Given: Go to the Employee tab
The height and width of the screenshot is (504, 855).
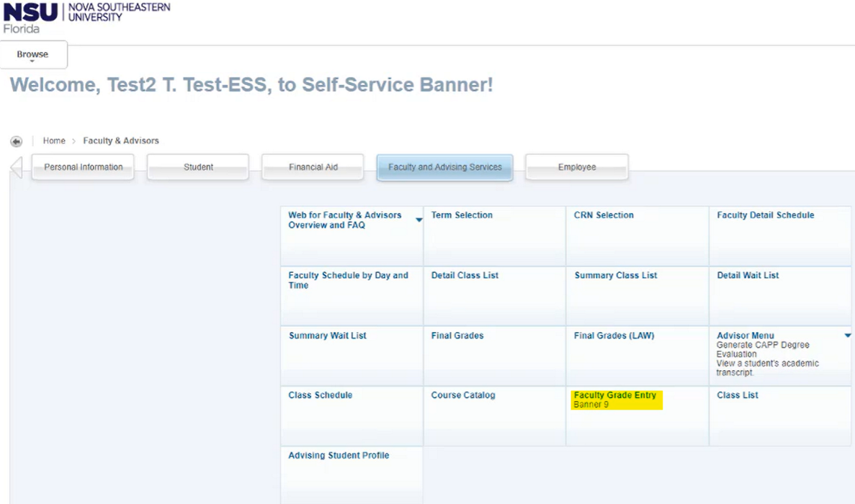Looking at the screenshot, I should 576,167.
